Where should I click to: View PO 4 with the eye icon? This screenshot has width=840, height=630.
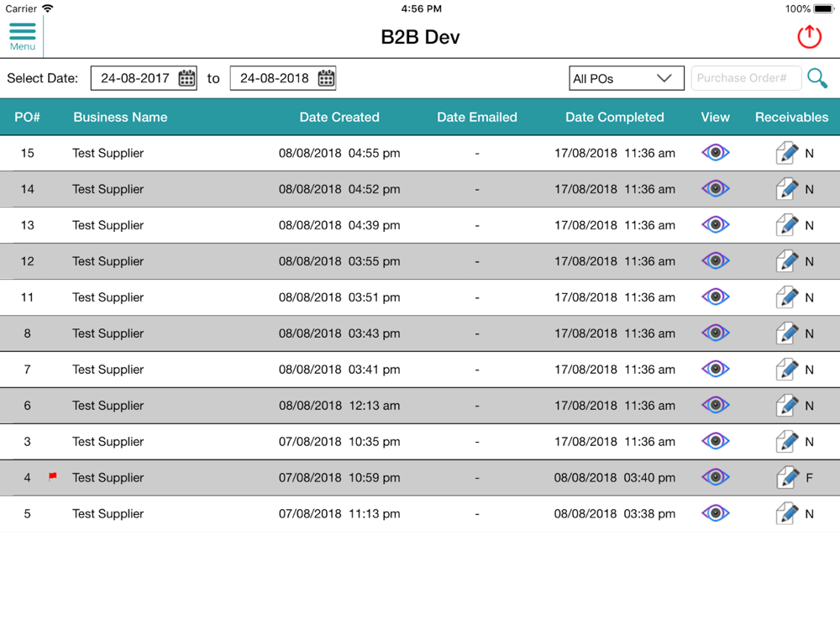tap(715, 477)
